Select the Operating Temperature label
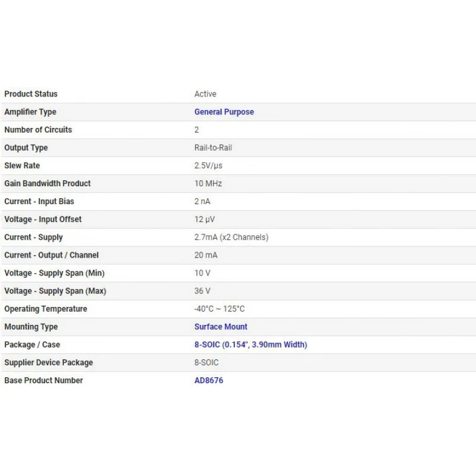 tap(46, 309)
